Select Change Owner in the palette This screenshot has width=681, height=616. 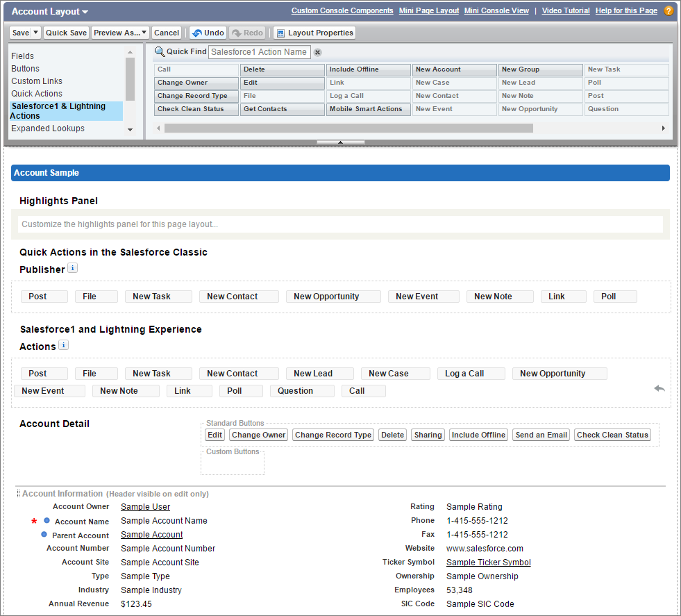196,83
